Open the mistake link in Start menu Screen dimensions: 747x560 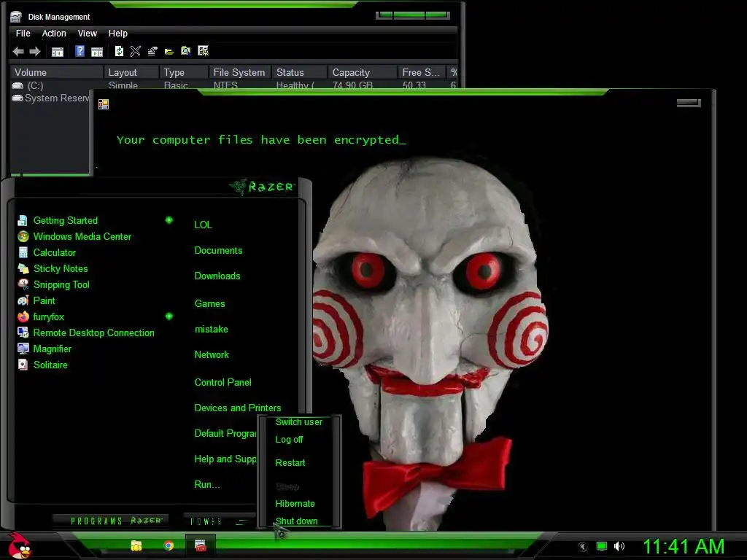(211, 330)
